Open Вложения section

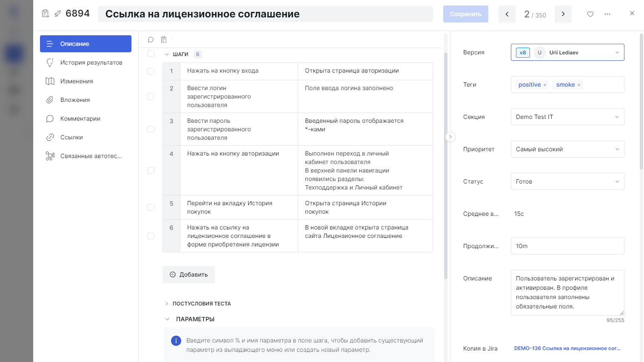[x=85, y=100]
